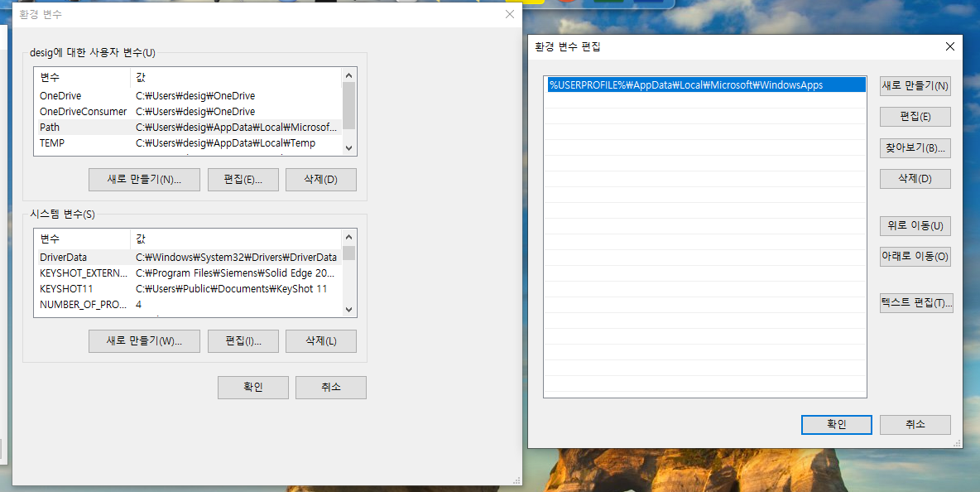
Task: Click 새로 만들기(N) in path edit dialog
Action: (x=915, y=85)
